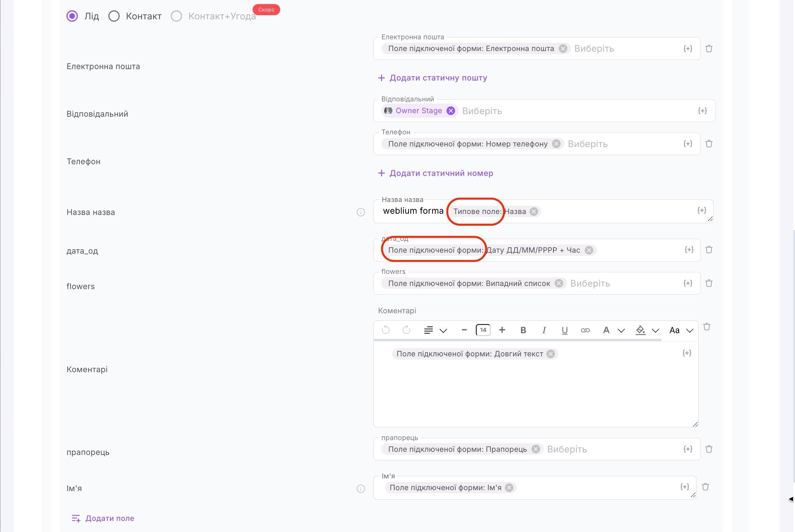This screenshot has height=532, width=795.
Task: Delete the дата_од field row
Action: 709,250
